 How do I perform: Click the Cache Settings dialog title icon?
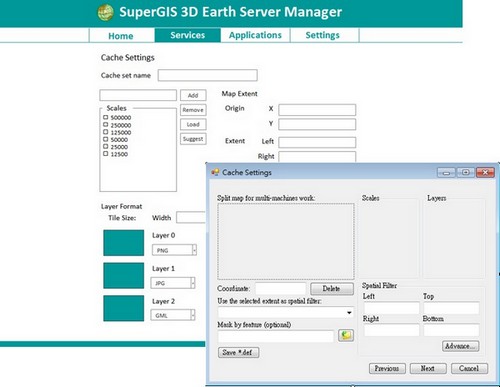tap(215, 172)
